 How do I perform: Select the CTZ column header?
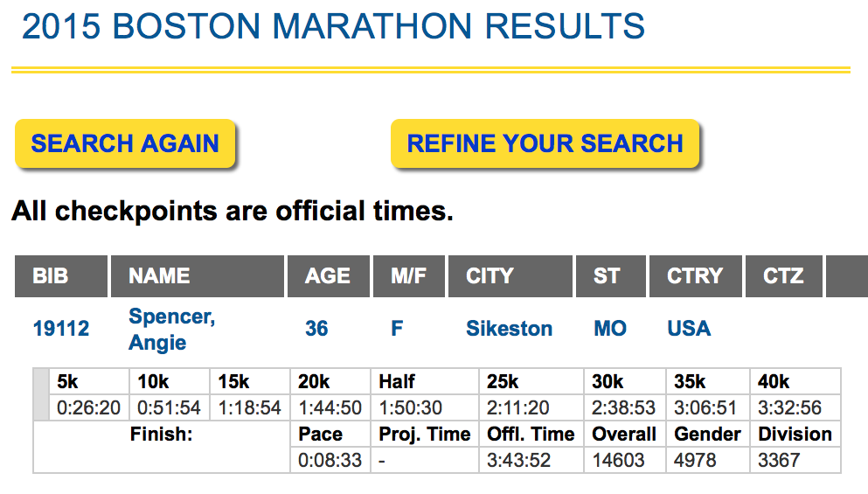[784, 275]
